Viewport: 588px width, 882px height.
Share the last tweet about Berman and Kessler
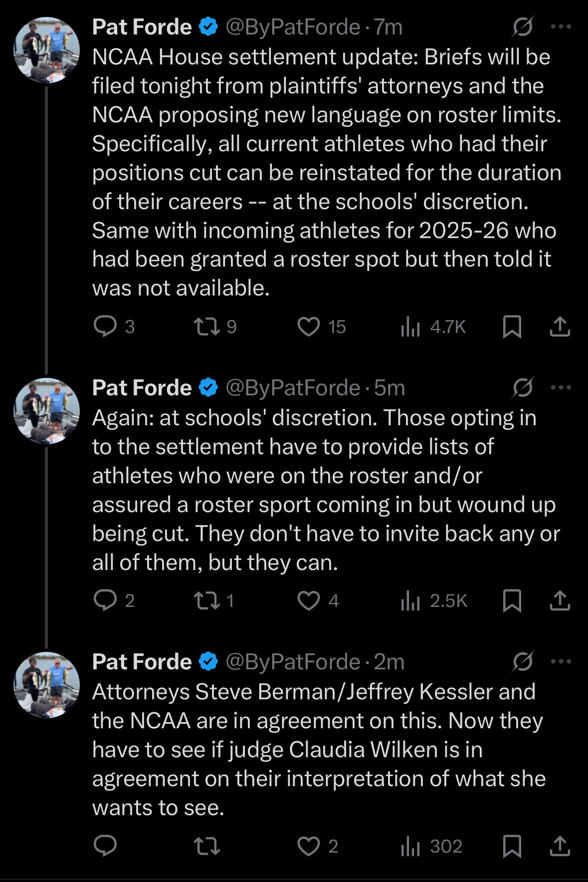[560, 846]
